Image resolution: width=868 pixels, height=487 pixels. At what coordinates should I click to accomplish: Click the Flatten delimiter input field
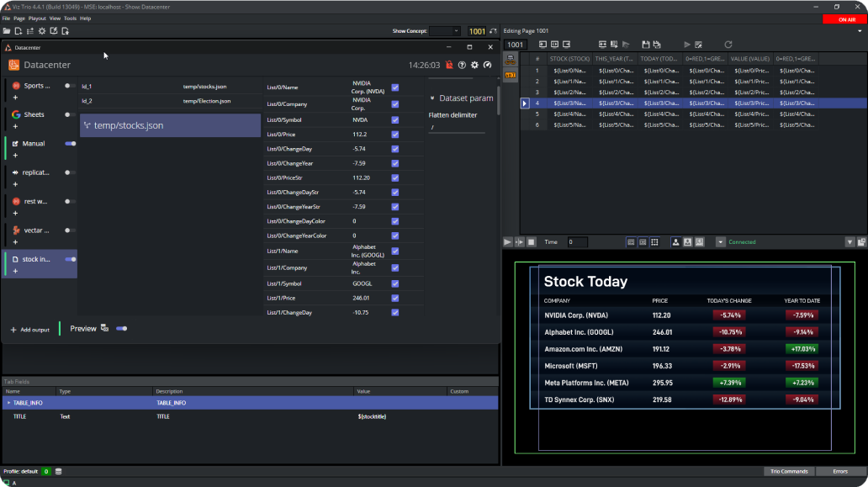point(457,127)
